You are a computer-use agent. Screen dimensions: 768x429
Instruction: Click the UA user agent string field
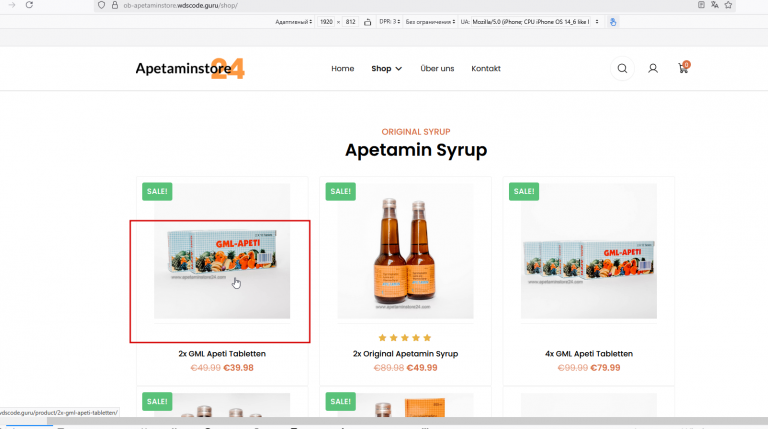[531, 22]
